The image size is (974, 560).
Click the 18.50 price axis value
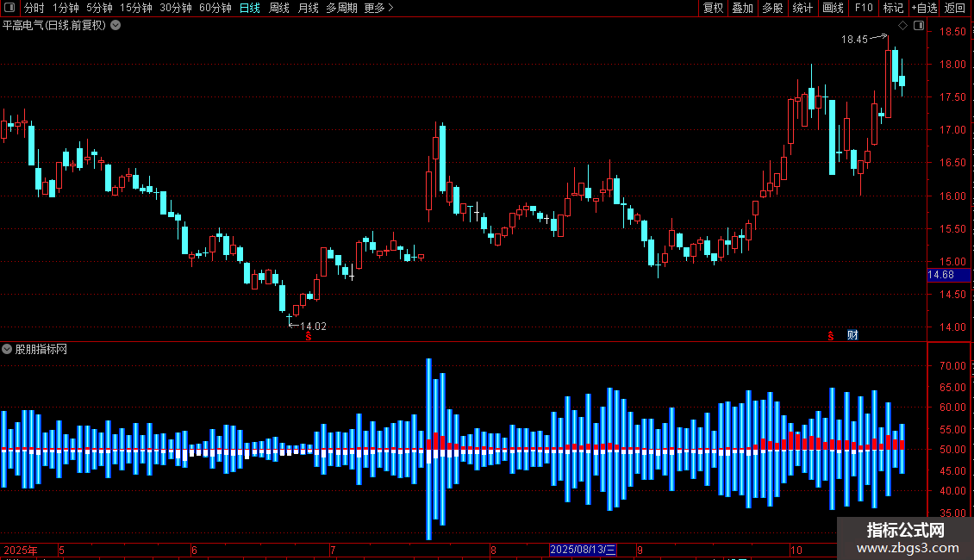click(x=952, y=32)
